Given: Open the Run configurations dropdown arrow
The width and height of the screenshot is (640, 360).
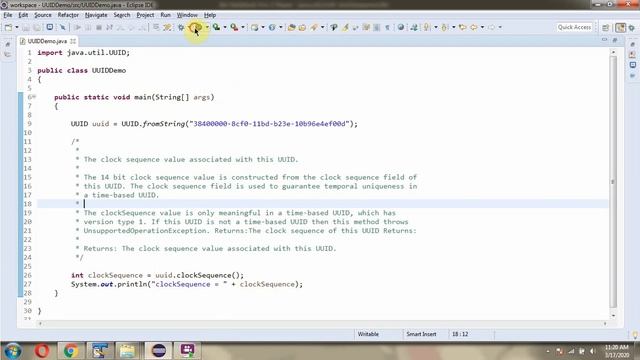Looking at the screenshot, I should point(207,27).
